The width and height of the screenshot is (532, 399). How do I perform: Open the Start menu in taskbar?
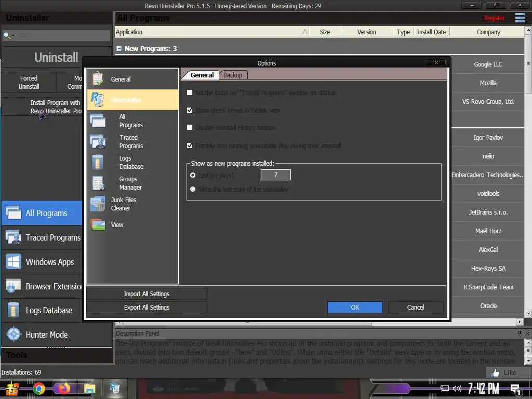point(11,389)
